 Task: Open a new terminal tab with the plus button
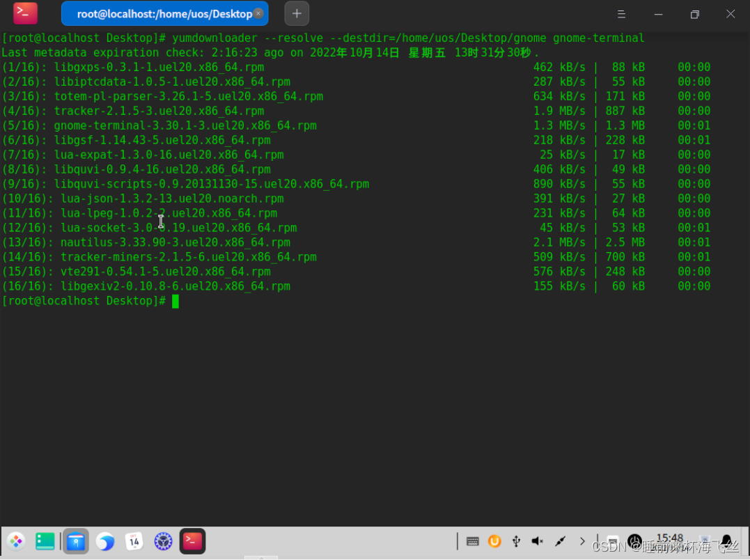(297, 13)
